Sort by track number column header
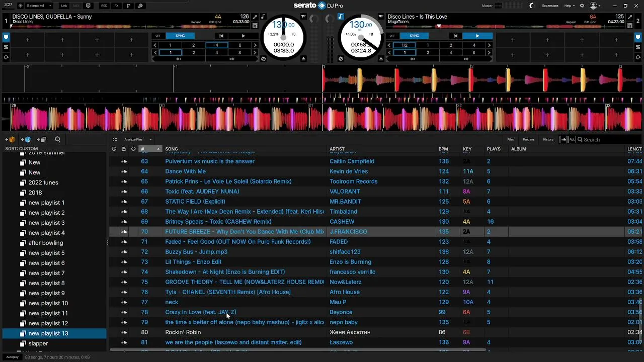The image size is (644, 362). click(150, 149)
